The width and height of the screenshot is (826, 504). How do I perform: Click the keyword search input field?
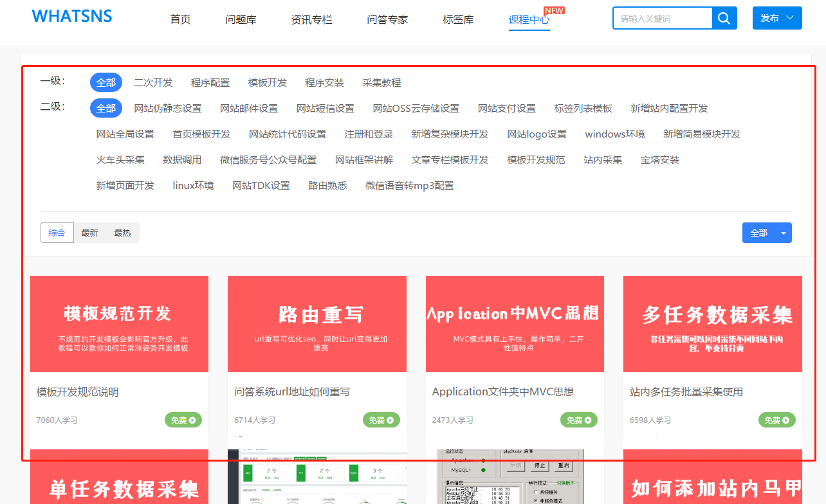662,19
